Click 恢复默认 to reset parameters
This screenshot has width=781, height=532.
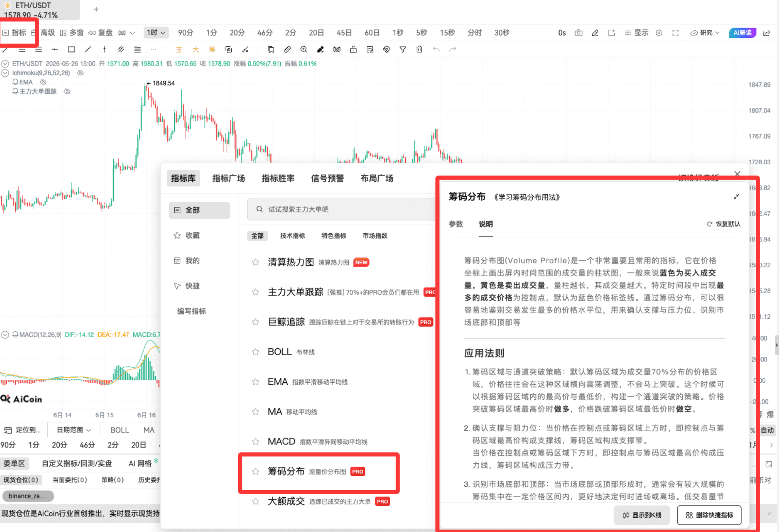point(723,224)
